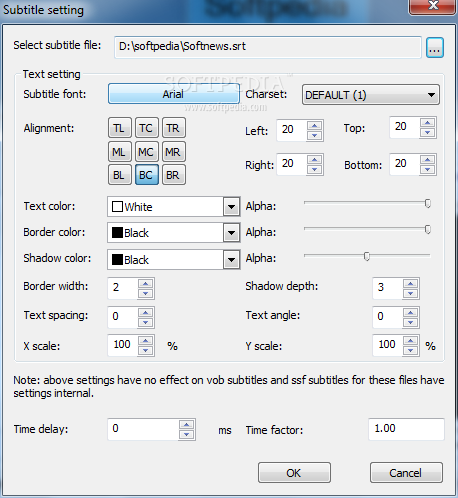Image resolution: width=458 pixels, height=498 pixels.
Task: Select ML middle-left alignment
Action: pos(120,152)
